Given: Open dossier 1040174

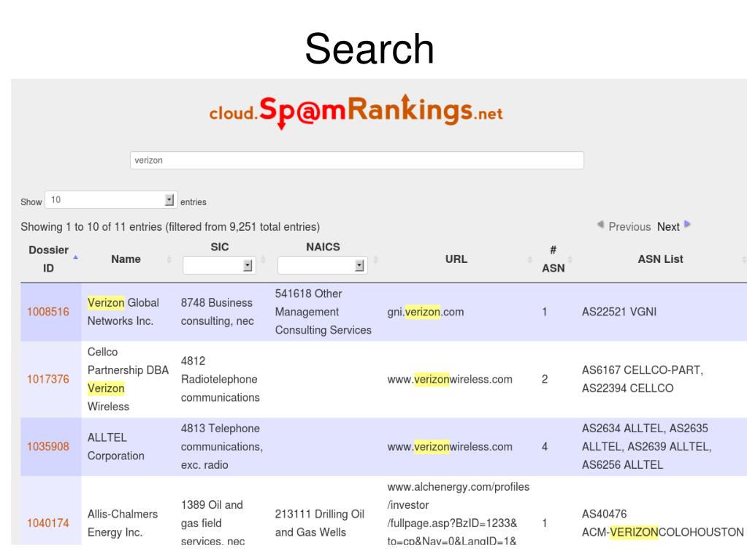Looking at the screenshot, I should [48, 523].
